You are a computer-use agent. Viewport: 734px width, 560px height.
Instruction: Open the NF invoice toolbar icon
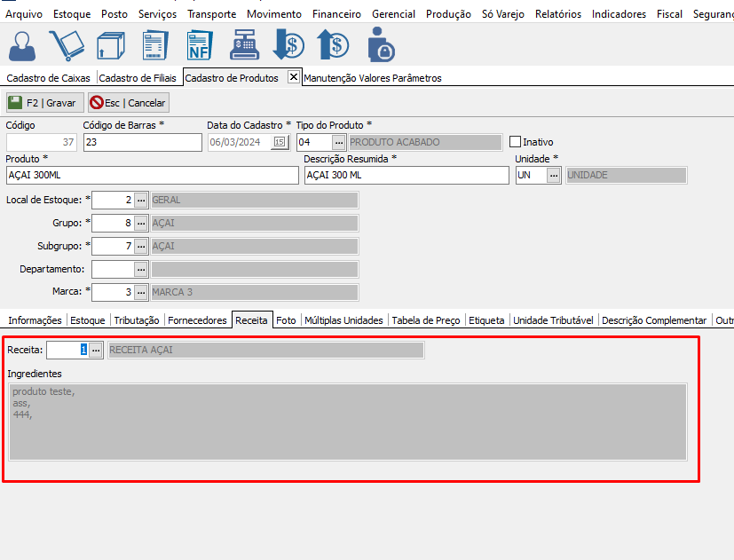[x=200, y=45]
